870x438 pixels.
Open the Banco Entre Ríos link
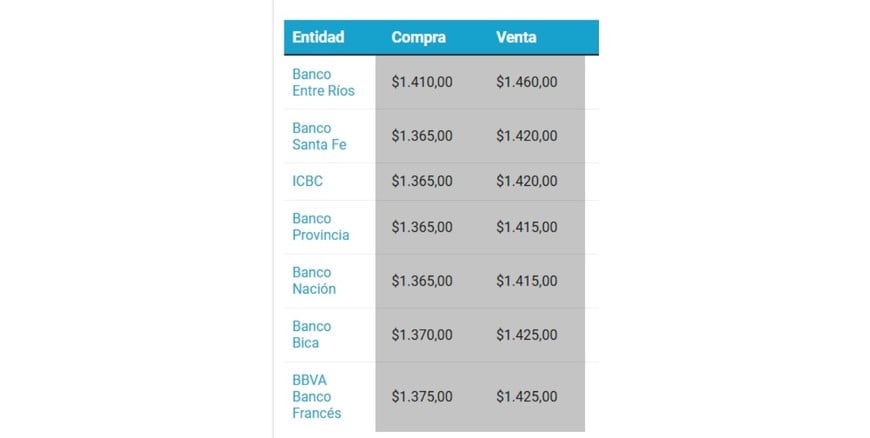tap(323, 82)
